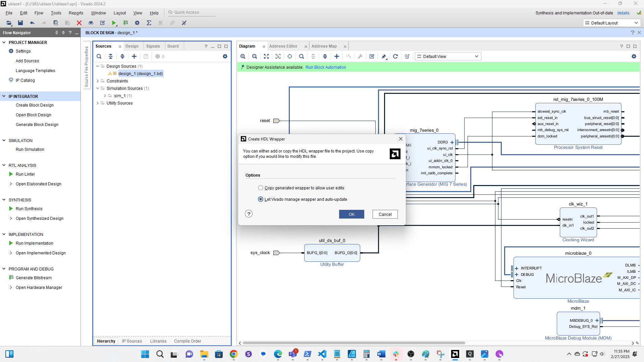644x362 pixels.
Task: Click the dialog help question-mark icon
Action: [x=249, y=214]
